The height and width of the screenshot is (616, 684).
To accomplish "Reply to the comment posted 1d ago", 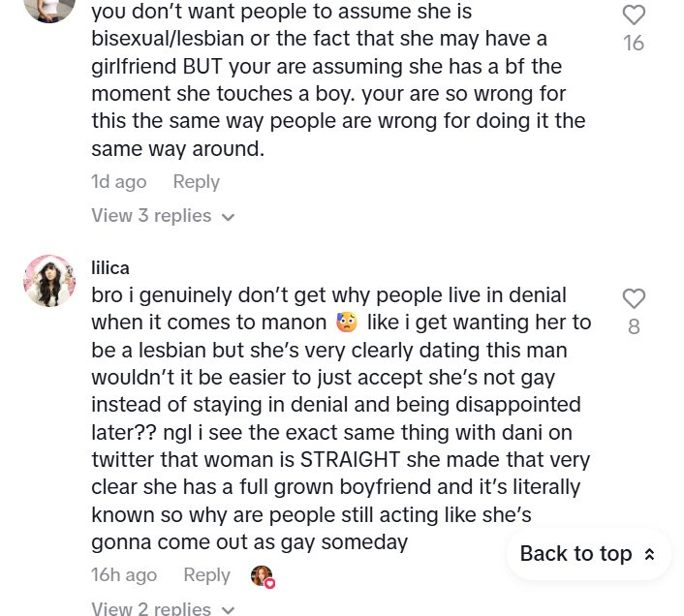I will 196,181.
